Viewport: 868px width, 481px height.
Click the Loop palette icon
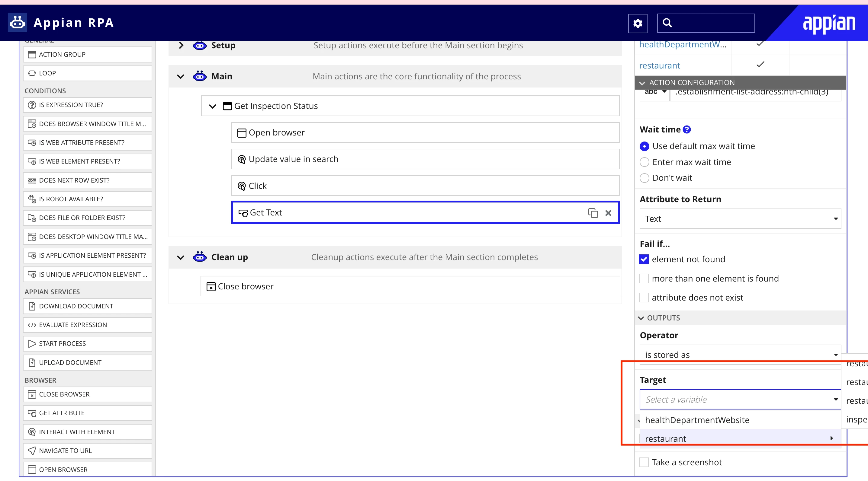[32, 73]
